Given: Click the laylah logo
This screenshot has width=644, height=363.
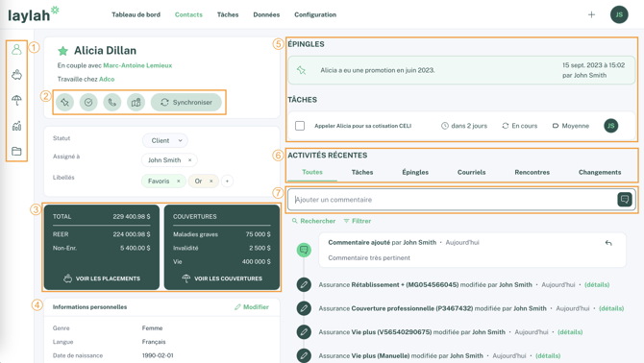Looking at the screenshot, I should point(34,14).
